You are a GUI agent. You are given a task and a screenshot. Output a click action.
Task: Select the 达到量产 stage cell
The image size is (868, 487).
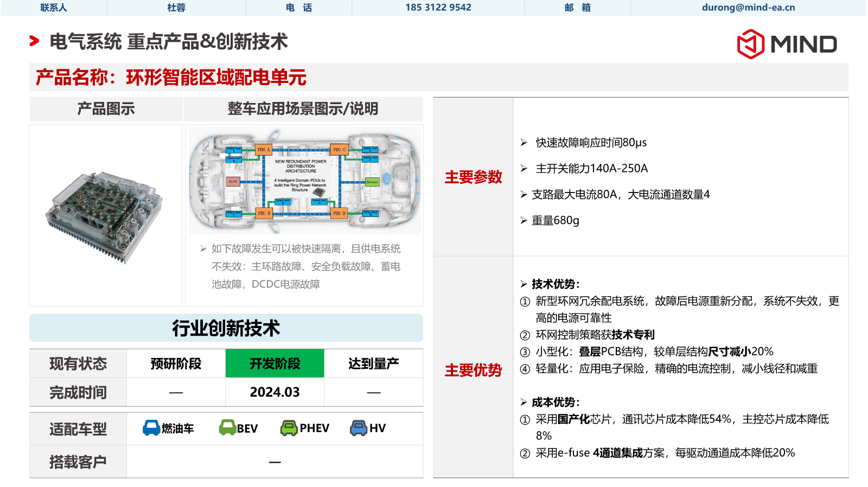(373, 363)
